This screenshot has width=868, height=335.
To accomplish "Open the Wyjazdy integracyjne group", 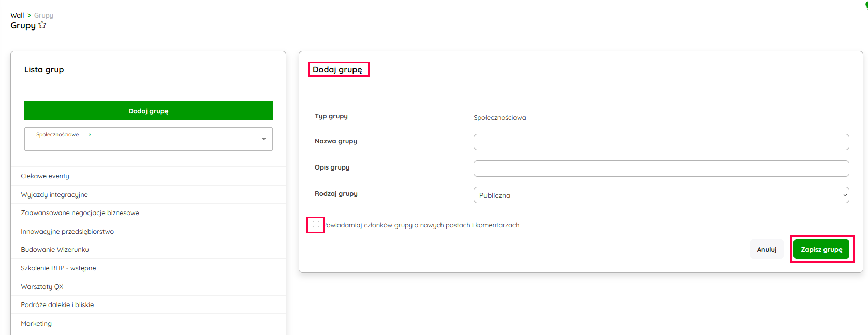I will pos(54,195).
